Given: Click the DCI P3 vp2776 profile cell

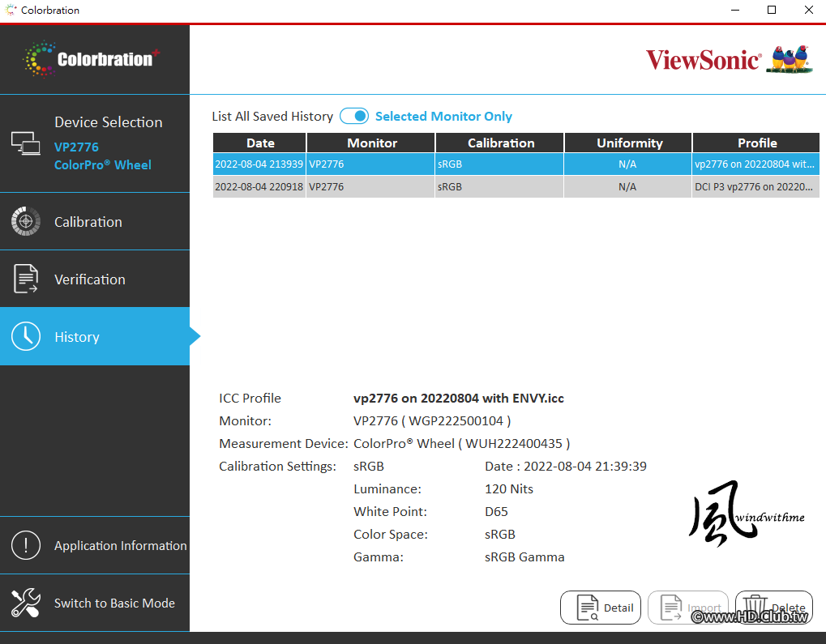Looking at the screenshot, I should pos(756,186).
